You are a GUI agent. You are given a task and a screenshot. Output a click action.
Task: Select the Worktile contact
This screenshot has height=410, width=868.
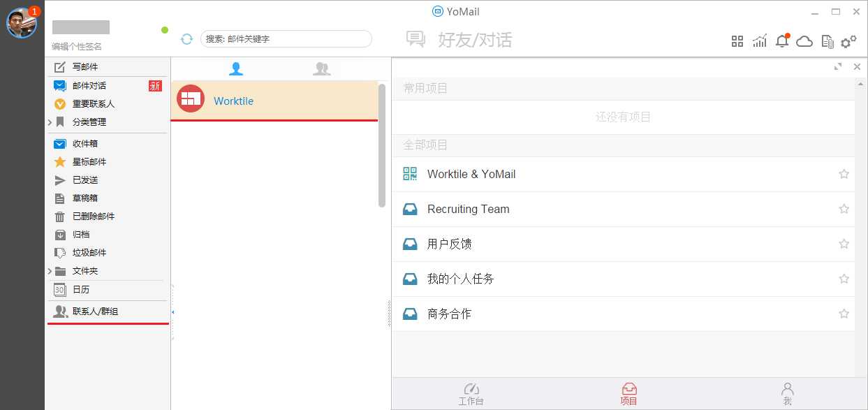pos(274,101)
